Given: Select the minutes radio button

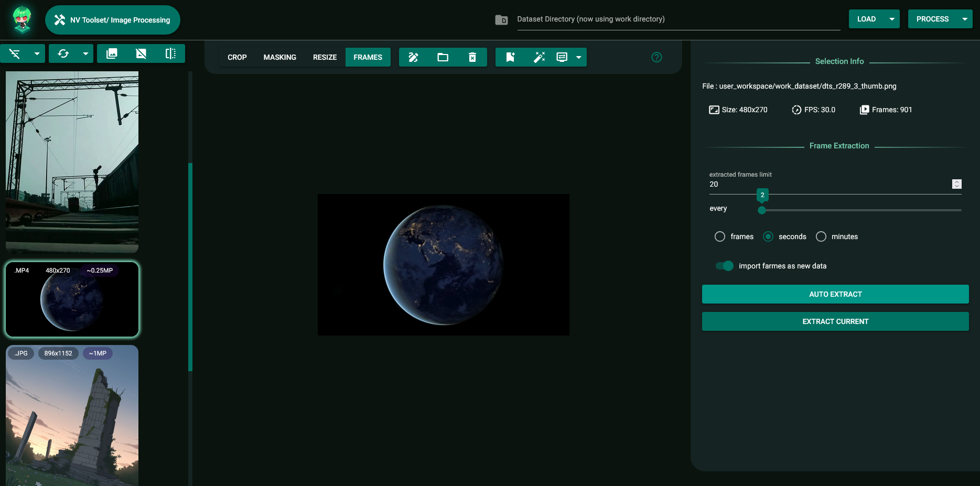Looking at the screenshot, I should coord(821,236).
